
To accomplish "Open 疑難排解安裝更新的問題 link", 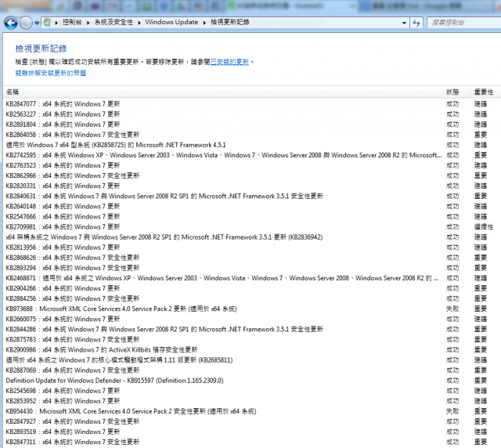I will pyautogui.click(x=51, y=73).
